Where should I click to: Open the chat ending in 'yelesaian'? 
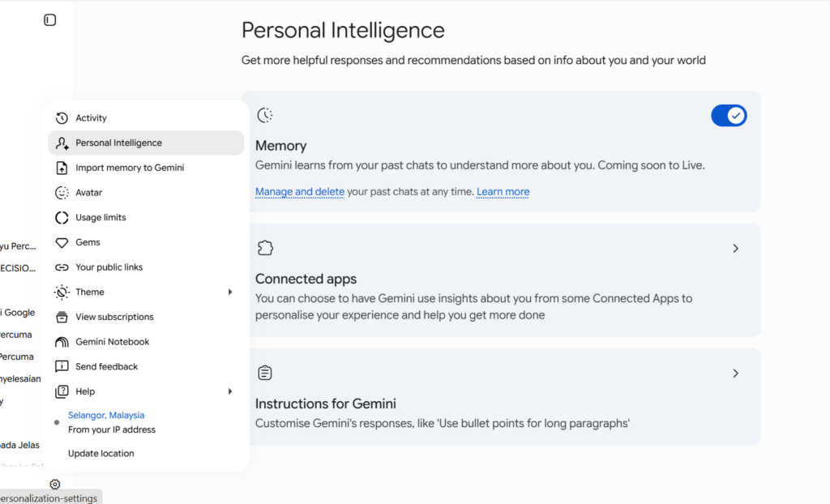(x=20, y=379)
